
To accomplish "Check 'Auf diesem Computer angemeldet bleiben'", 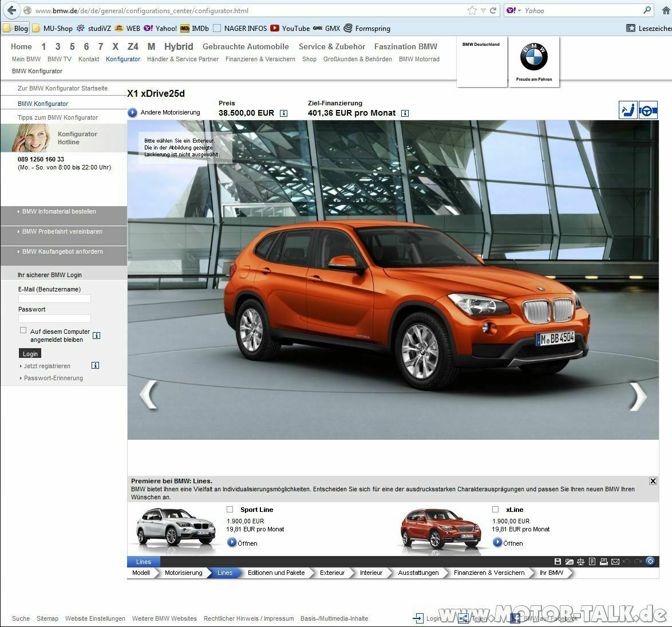I will pyautogui.click(x=23, y=329).
